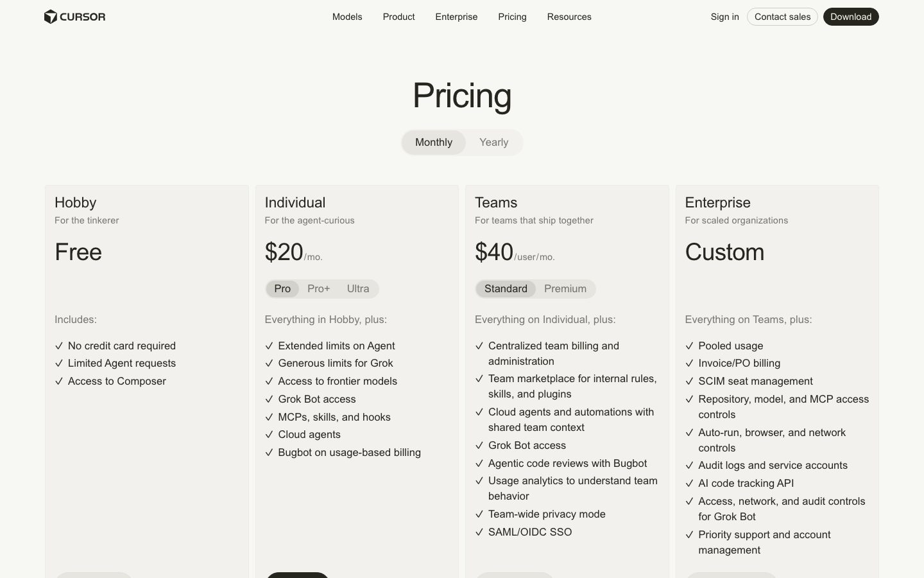Select the Standard Teams plan
The height and width of the screenshot is (578, 924).
click(x=506, y=288)
